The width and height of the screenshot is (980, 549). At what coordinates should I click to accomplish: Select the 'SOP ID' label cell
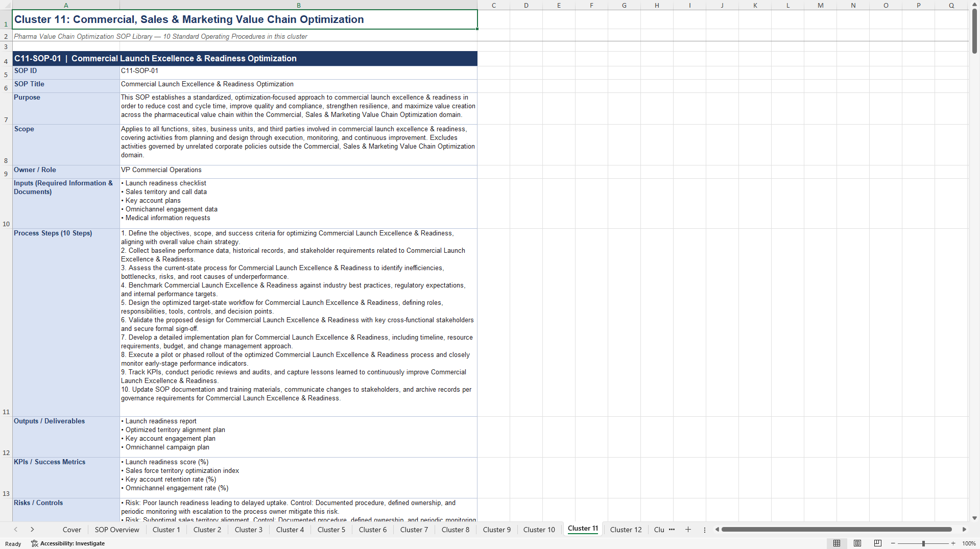[66, 73]
